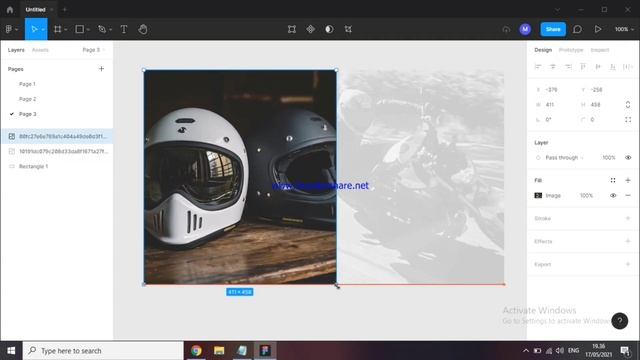Viewport: 640px width, 360px height.
Task: Open Chrome from the taskbar
Action: tap(196, 351)
